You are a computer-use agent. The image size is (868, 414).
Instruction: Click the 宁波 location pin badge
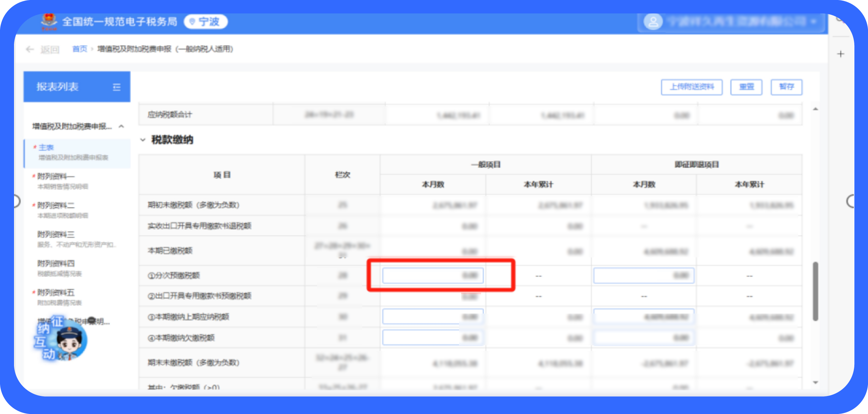(x=205, y=22)
